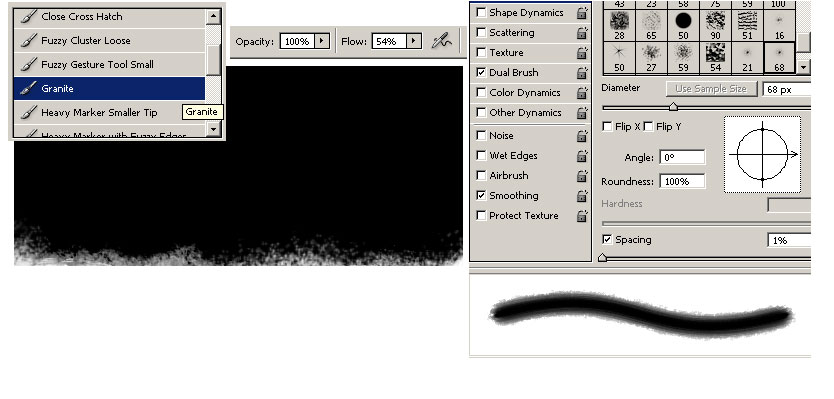Click the lock icon next to Smoothing
This screenshot has width=834, height=399.
point(582,196)
